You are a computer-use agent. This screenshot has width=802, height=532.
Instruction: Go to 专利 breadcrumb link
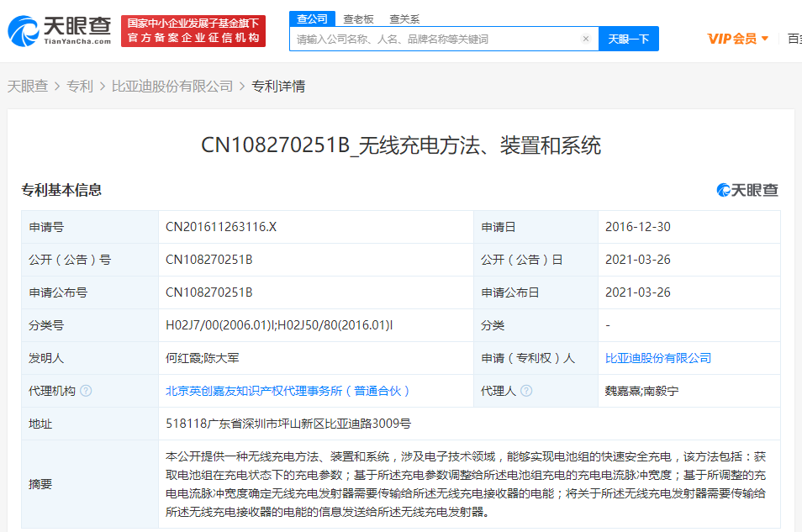(80, 87)
